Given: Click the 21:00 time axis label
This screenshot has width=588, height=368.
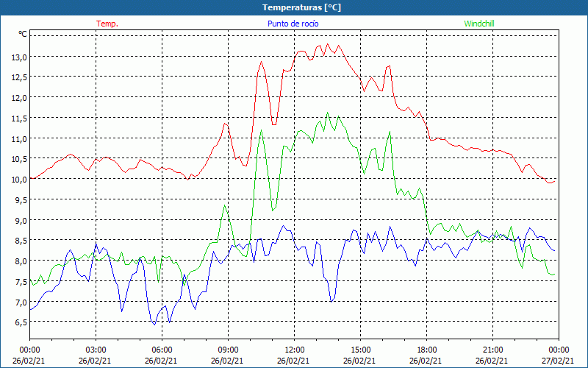Looking at the screenshot, I should [x=492, y=350].
